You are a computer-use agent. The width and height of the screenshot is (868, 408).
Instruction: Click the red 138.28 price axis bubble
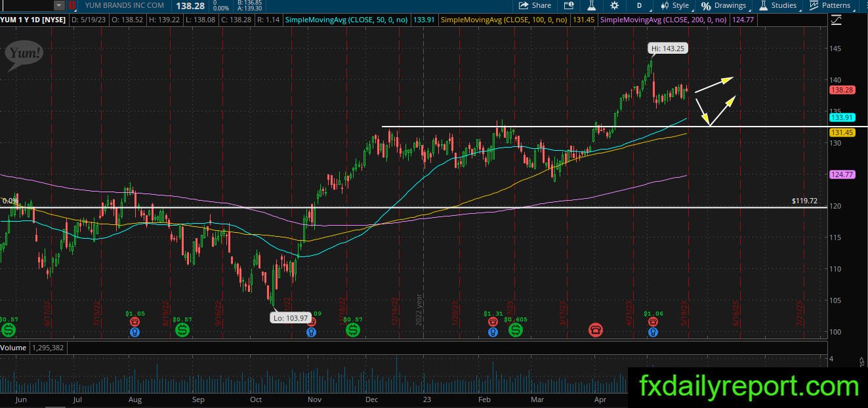point(842,90)
